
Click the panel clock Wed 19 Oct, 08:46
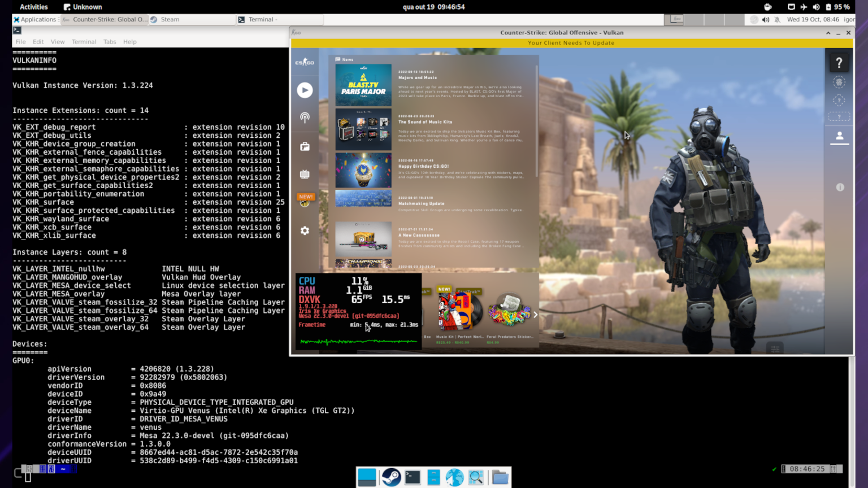[813, 19]
